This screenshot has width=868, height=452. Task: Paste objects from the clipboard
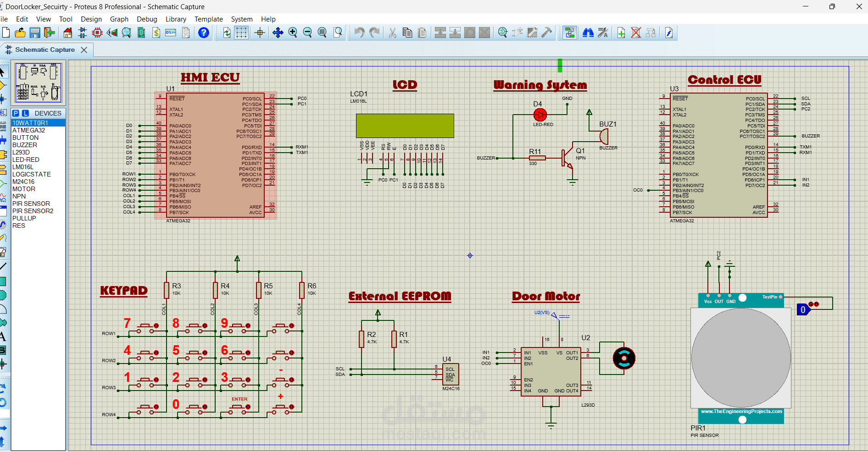click(x=423, y=33)
